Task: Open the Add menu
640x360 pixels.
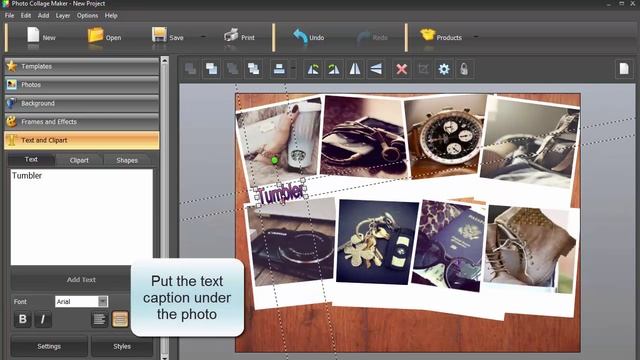Action: pos(43,16)
